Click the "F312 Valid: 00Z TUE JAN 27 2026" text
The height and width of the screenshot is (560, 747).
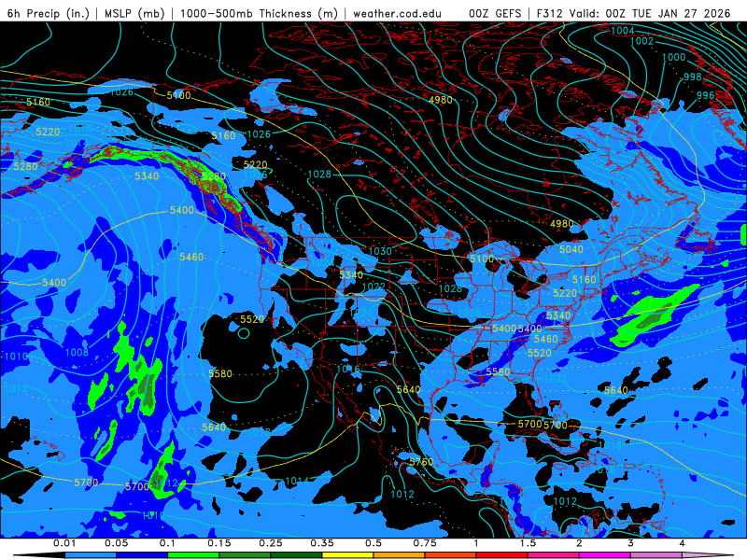coord(633,13)
